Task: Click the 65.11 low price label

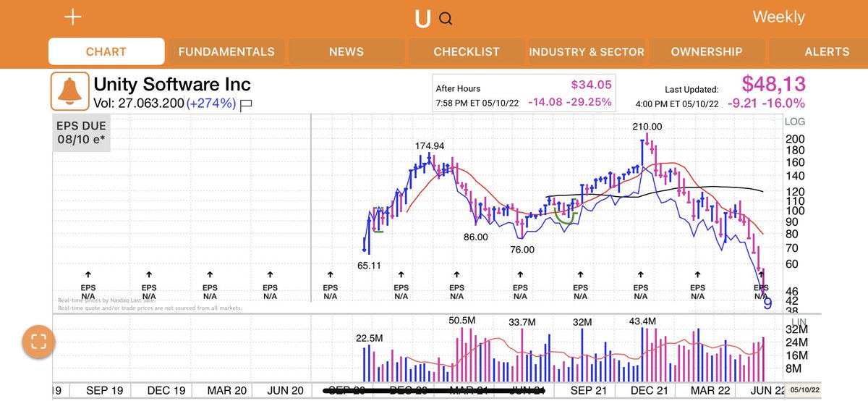Action: (369, 266)
